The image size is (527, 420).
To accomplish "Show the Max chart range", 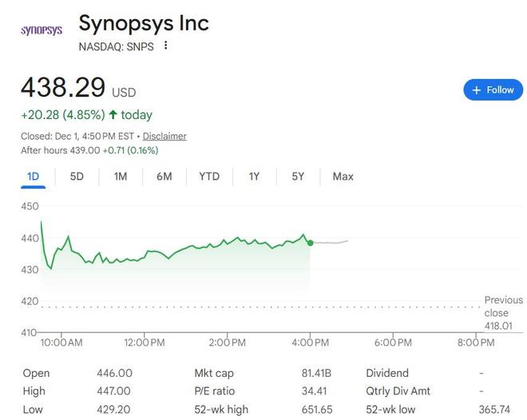I will [343, 176].
